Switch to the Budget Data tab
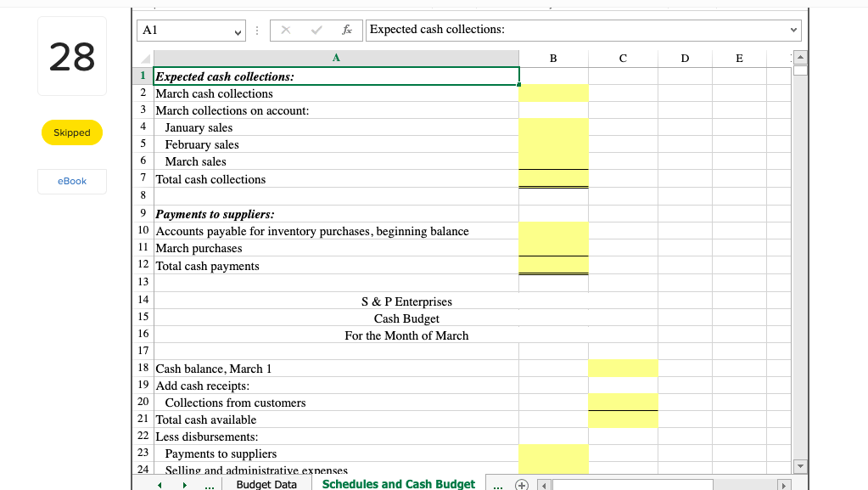 click(266, 484)
